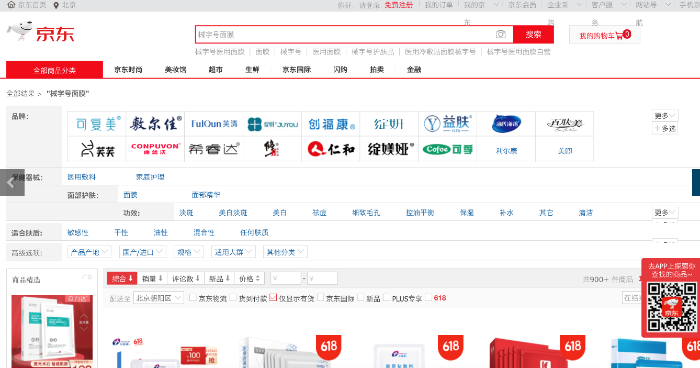Open the 北京朝阳区 delivery area dropdown
Screen dimensions: 700x368
pos(158,298)
